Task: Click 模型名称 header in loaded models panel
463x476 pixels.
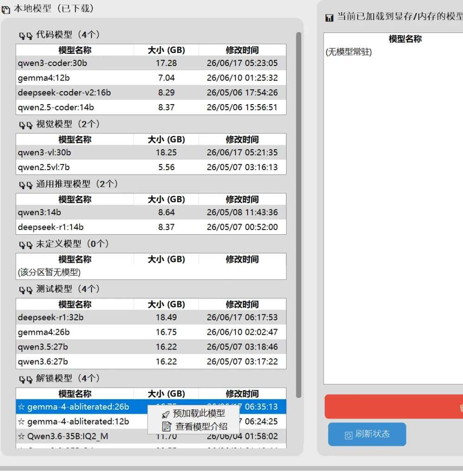Action: 405,39
